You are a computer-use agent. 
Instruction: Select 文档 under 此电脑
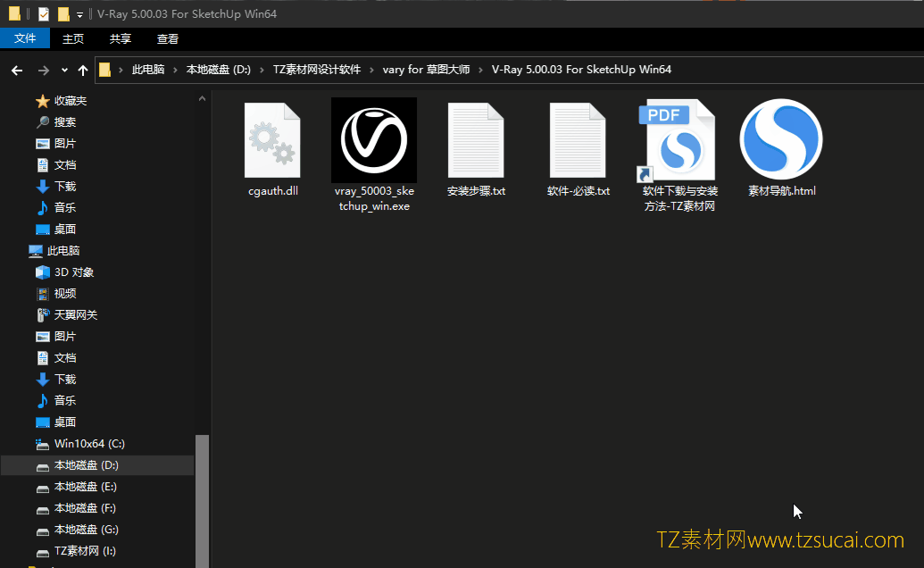tap(65, 357)
